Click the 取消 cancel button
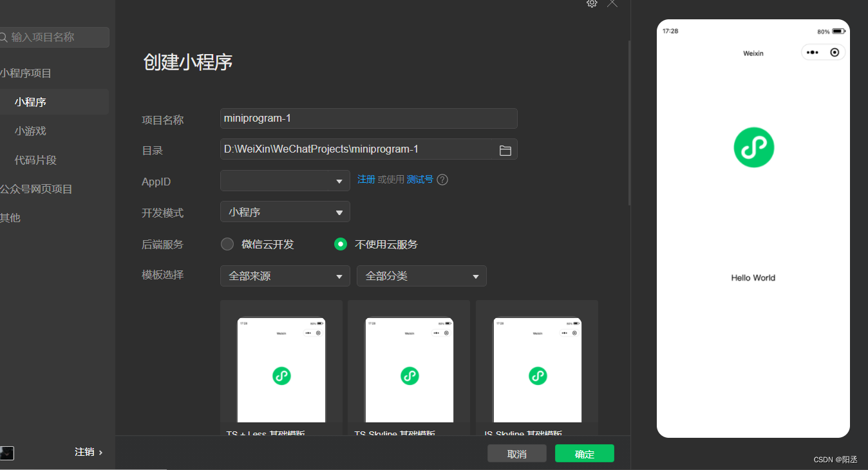Screen dimensions: 868x470 pos(517,453)
